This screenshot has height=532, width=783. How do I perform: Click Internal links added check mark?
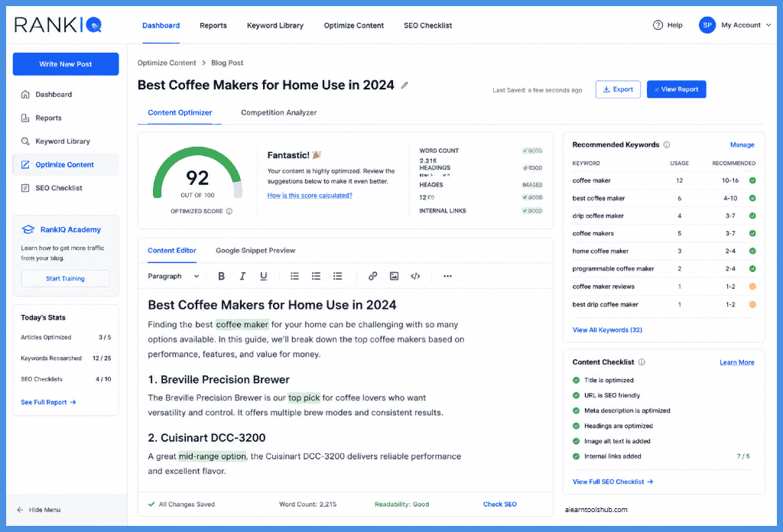point(576,456)
